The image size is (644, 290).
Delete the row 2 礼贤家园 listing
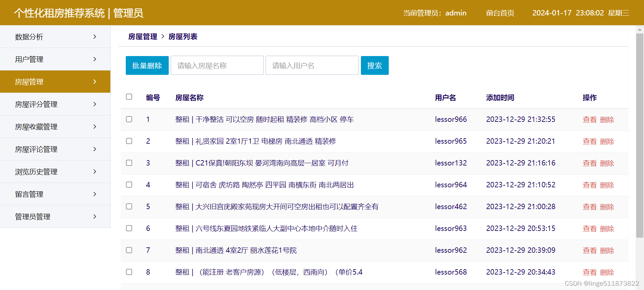coord(607,141)
